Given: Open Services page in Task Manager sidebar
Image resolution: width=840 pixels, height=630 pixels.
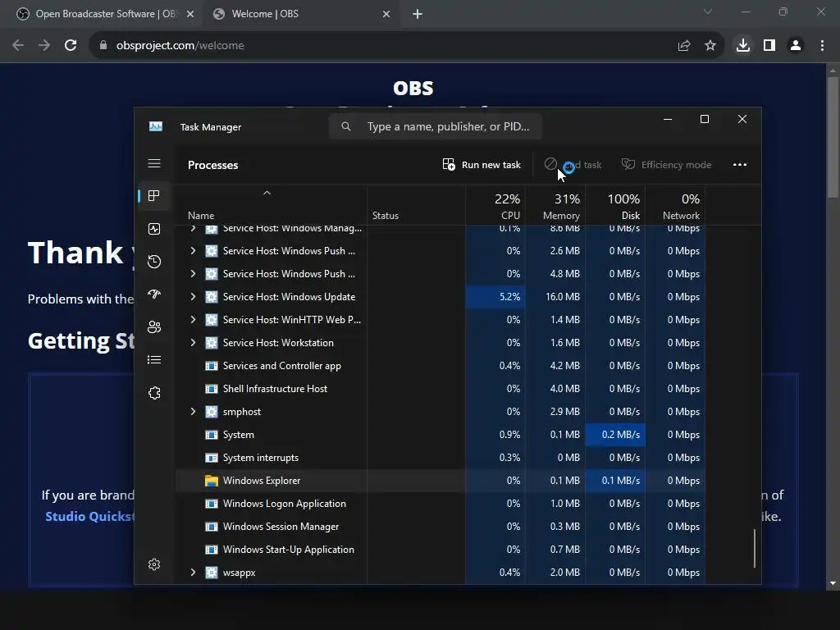Looking at the screenshot, I should tap(153, 393).
